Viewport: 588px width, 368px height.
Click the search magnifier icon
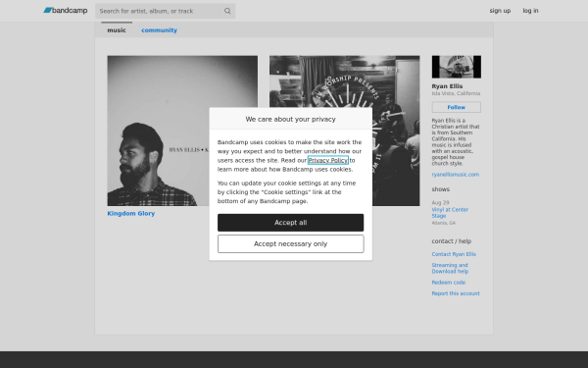[227, 11]
